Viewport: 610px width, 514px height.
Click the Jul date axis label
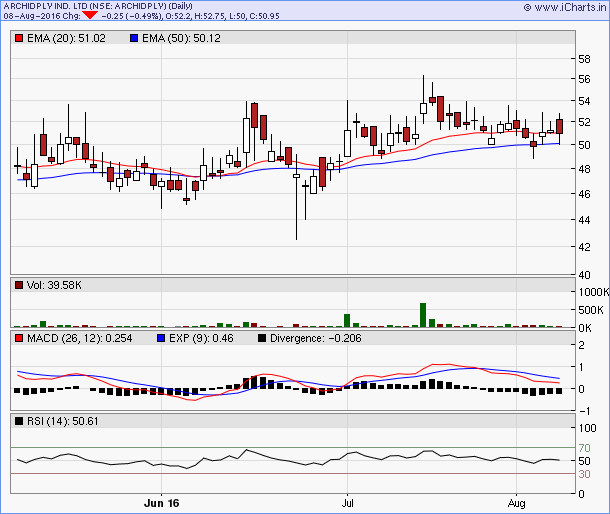(x=347, y=503)
